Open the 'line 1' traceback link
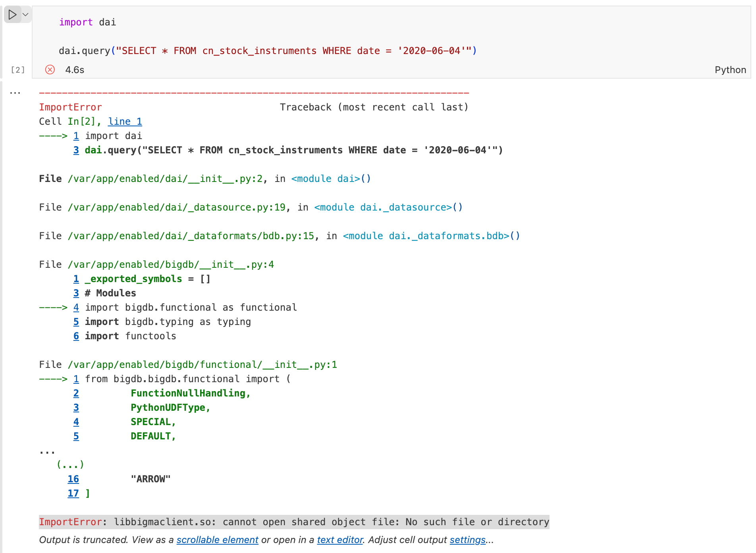Image resolution: width=756 pixels, height=553 pixels. coord(125,122)
